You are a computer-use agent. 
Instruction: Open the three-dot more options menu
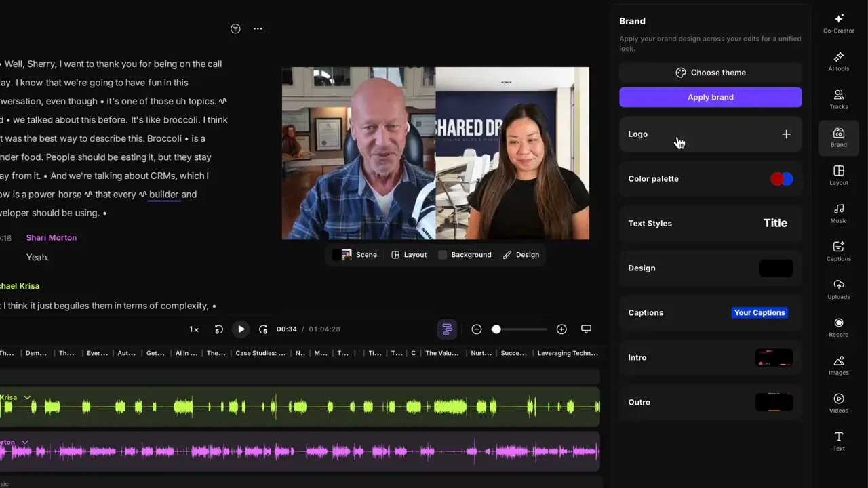[258, 28]
